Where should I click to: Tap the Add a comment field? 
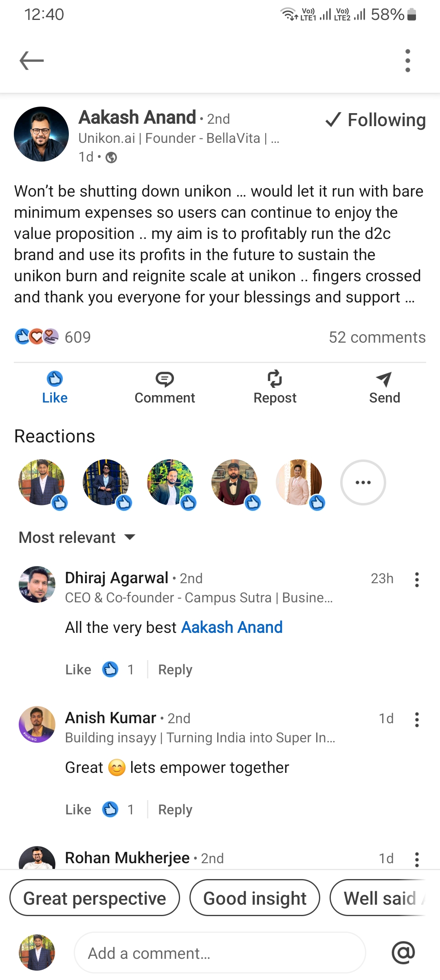point(220,953)
